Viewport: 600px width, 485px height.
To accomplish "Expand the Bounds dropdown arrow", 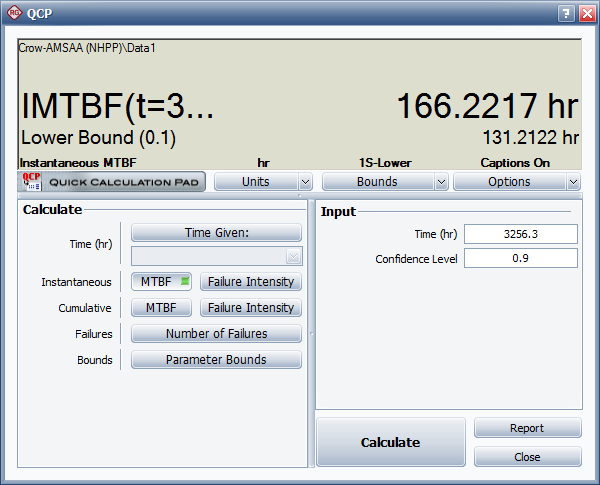I will click(x=441, y=182).
